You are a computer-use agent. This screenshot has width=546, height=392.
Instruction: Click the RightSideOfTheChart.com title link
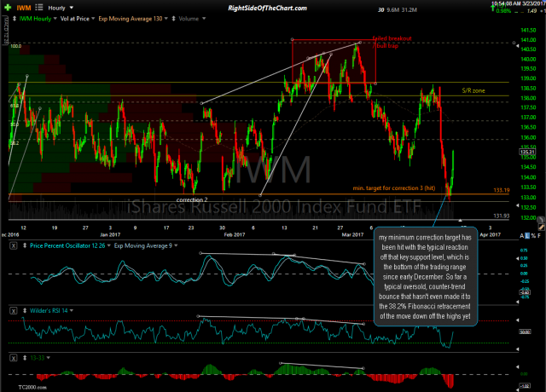[x=267, y=8]
